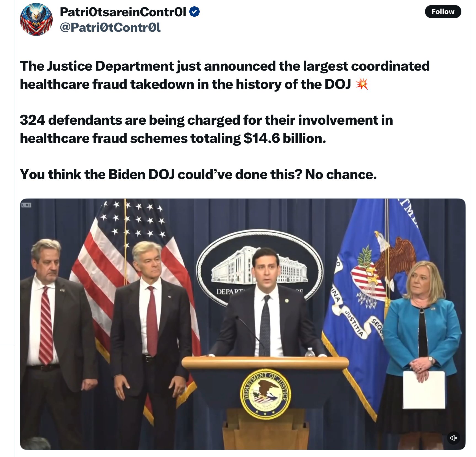Screen dimensions: 476x457
Task: Click the collision emoji after DOJ
Action: 362,84
